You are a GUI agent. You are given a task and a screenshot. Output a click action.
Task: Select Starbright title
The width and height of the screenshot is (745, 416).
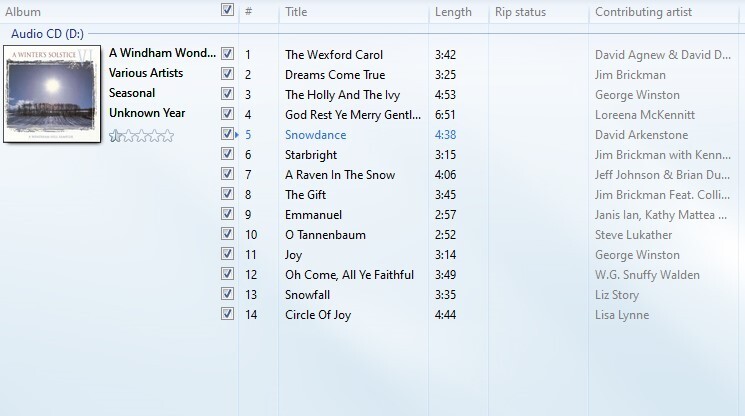[311, 155]
